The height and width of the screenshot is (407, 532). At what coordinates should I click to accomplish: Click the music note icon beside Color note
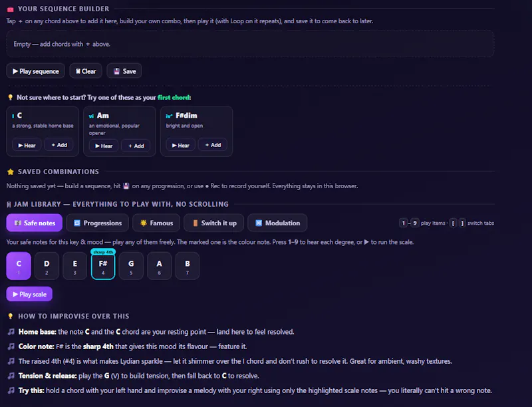pyautogui.click(x=11, y=346)
